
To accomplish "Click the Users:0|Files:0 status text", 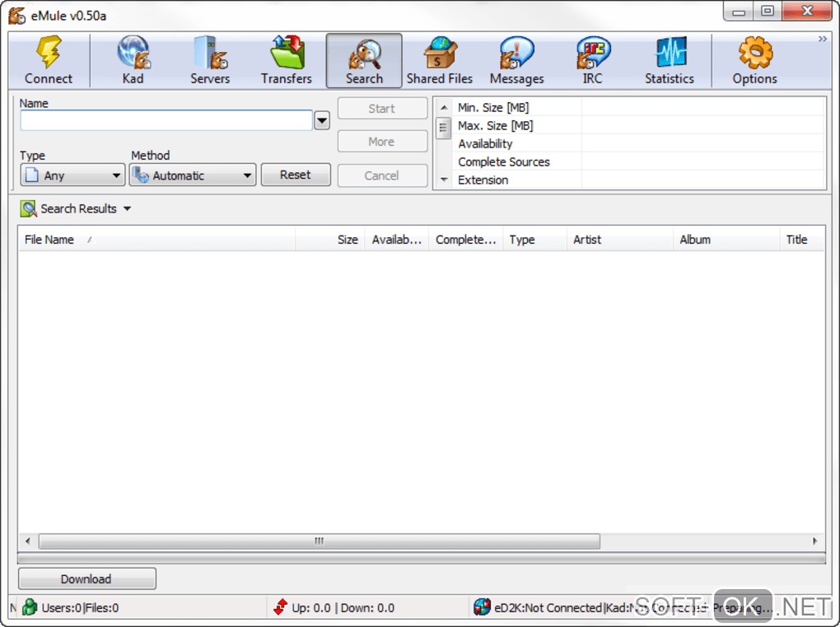I will [x=81, y=608].
